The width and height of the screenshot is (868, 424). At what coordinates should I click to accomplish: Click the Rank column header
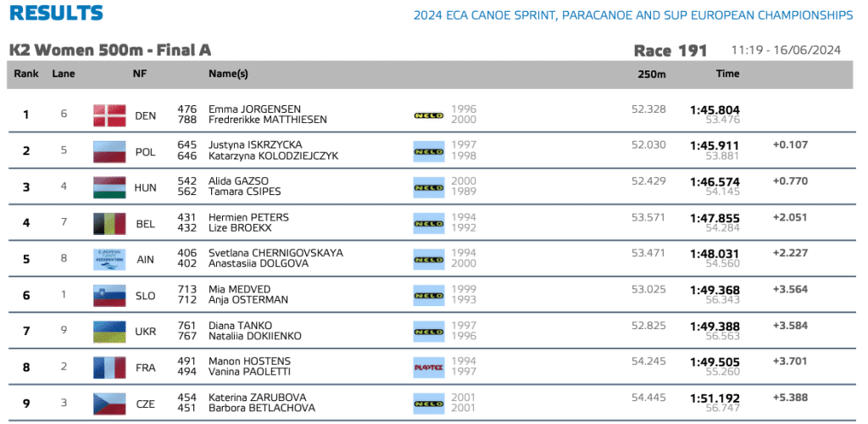tap(26, 74)
